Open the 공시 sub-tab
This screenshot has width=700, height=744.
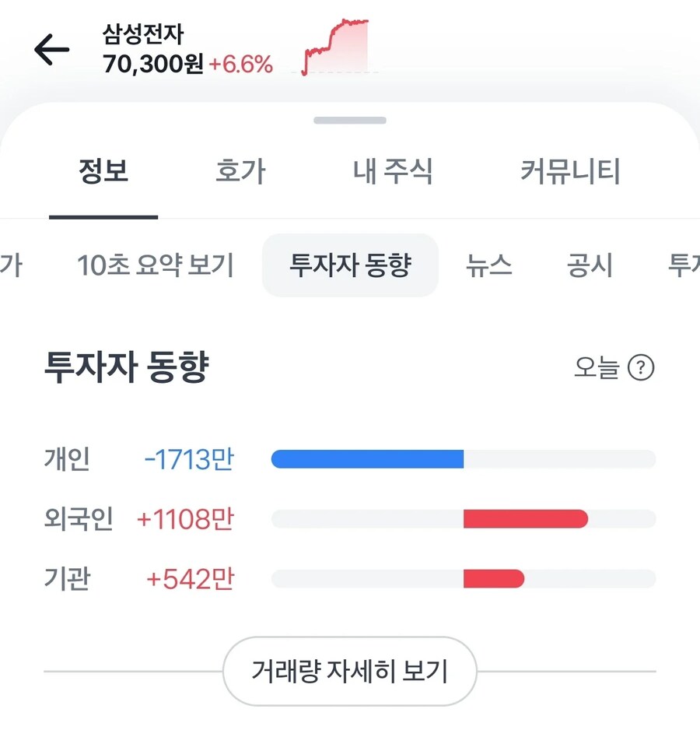pos(589,265)
